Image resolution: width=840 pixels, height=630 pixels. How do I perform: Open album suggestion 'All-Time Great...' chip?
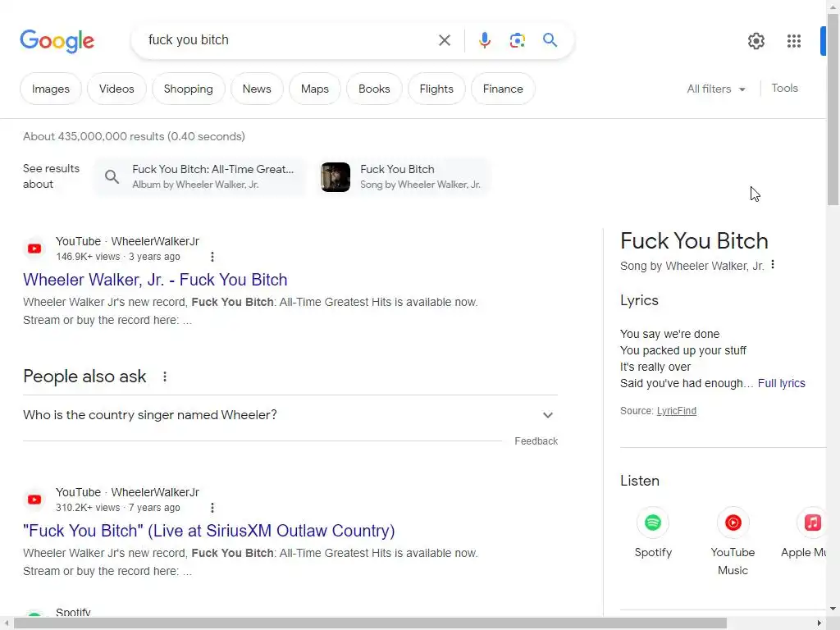click(201, 177)
